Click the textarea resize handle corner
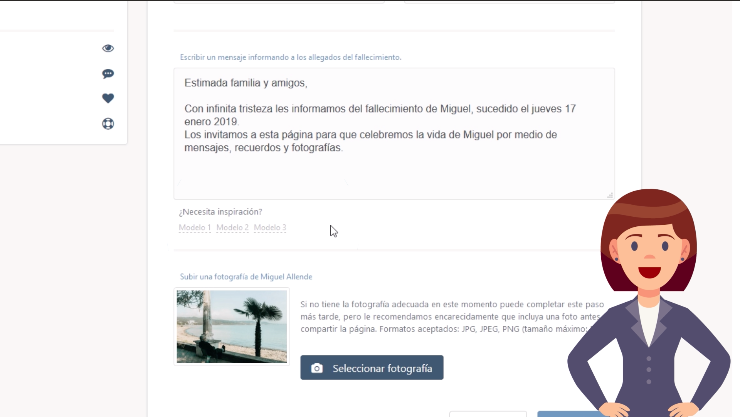Image resolution: width=740 pixels, height=417 pixels. click(609, 194)
